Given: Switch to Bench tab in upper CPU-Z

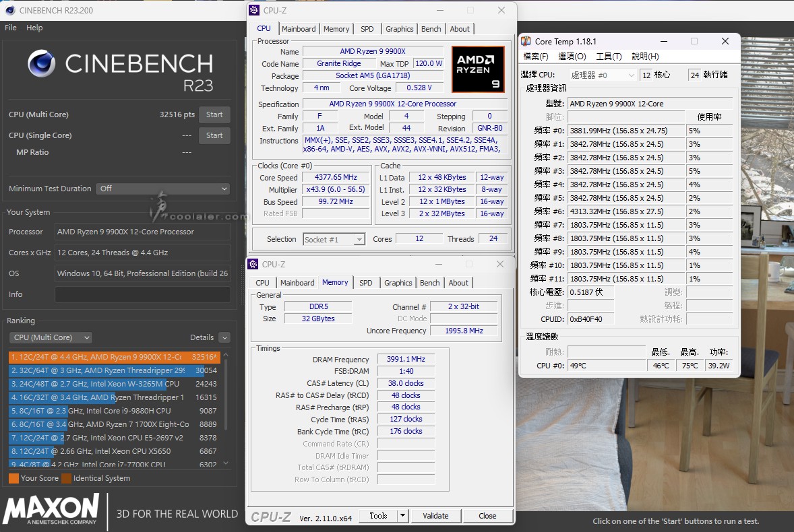Looking at the screenshot, I should tap(431, 29).
